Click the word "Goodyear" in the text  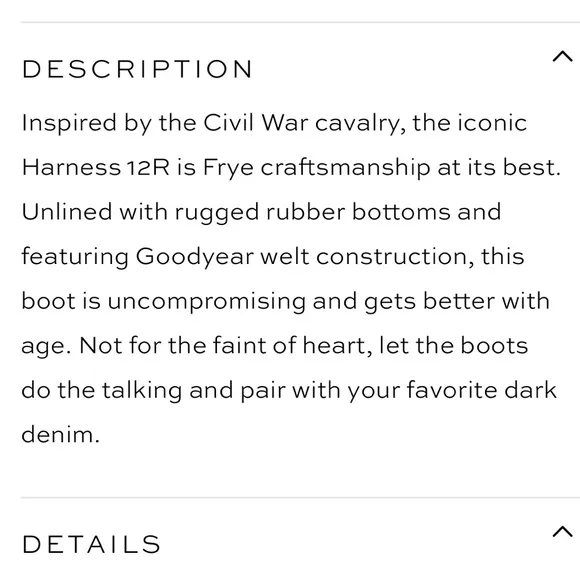(x=195, y=257)
